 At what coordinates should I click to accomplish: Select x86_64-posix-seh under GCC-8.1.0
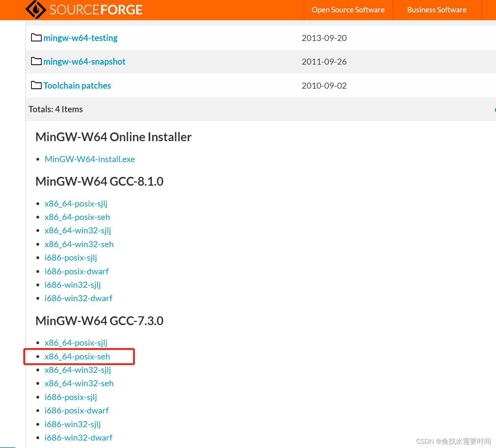pyautogui.click(x=77, y=217)
